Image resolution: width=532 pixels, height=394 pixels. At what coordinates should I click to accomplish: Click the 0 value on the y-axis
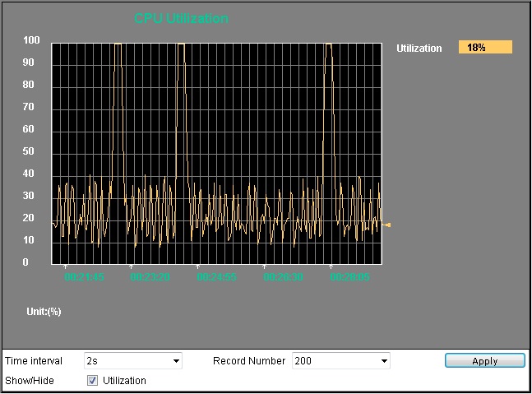click(25, 262)
